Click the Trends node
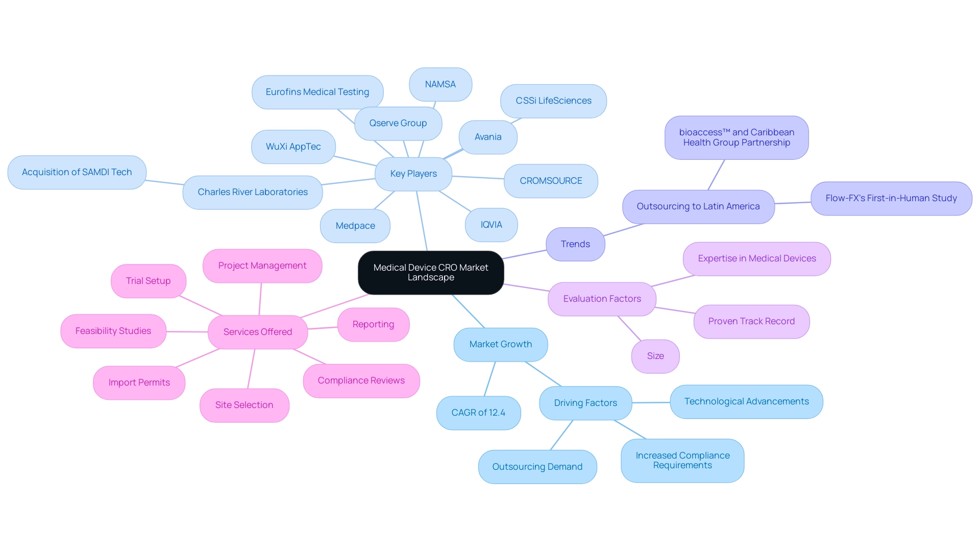The height and width of the screenshot is (553, 980). (x=575, y=243)
